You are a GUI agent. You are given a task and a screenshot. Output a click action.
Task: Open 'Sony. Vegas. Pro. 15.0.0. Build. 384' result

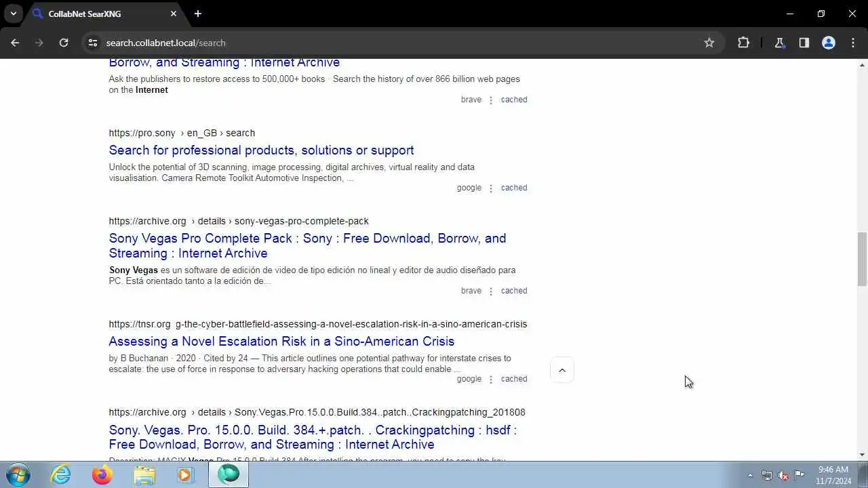[x=313, y=437]
